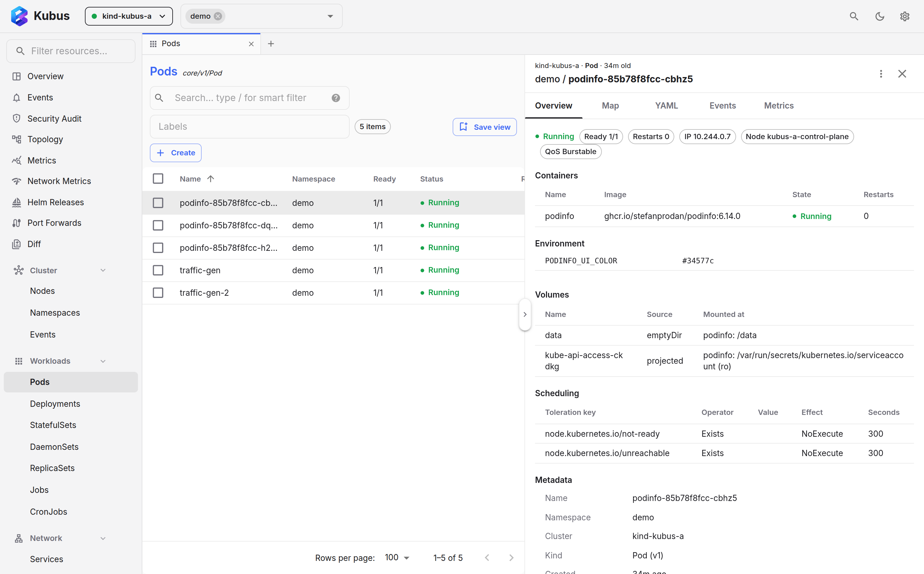Open Namespaces under Cluster

click(x=71, y=313)
